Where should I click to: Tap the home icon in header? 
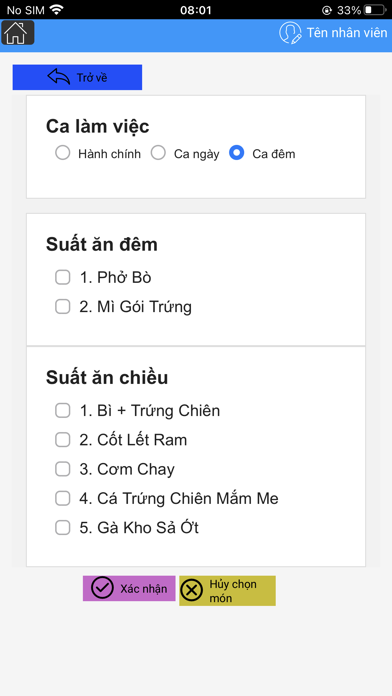(x=18, y=32)
